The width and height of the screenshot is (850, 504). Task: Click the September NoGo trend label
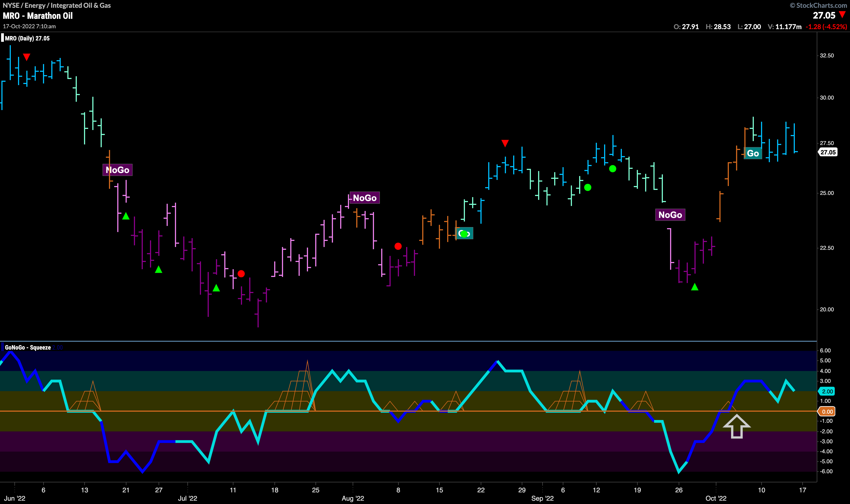(x=670, y=215)
